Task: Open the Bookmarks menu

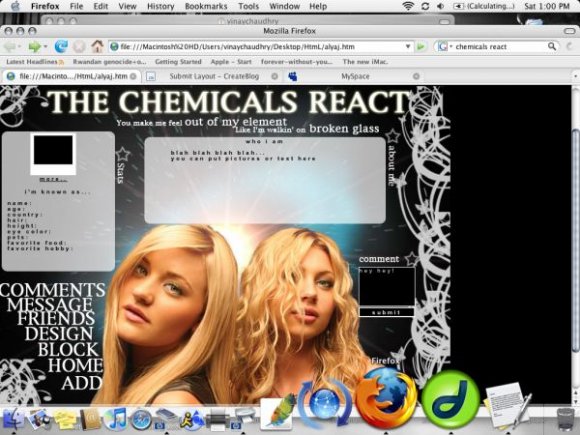Action: click(x=206, y=6)
